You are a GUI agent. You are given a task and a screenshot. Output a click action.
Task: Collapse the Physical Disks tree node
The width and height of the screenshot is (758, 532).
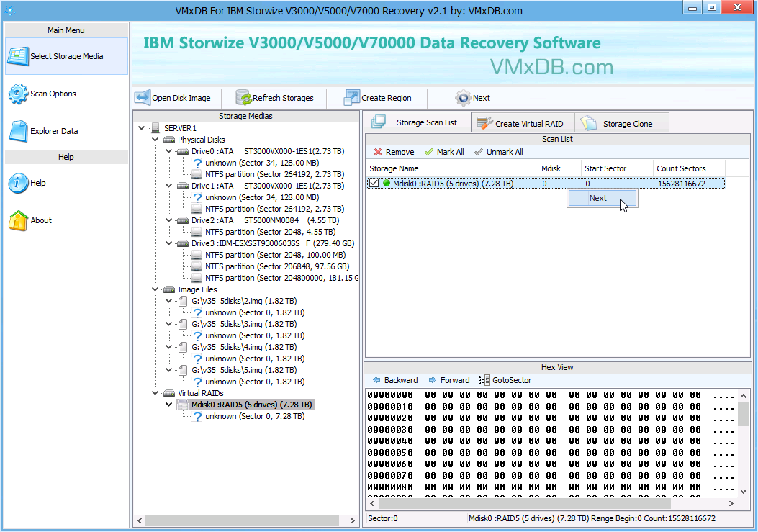click(x=155, y=140)
